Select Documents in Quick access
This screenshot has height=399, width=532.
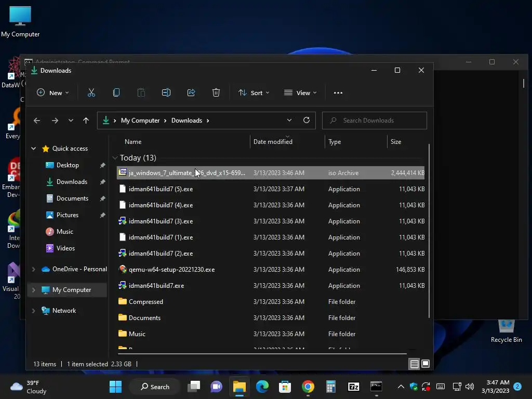[72, 198]
